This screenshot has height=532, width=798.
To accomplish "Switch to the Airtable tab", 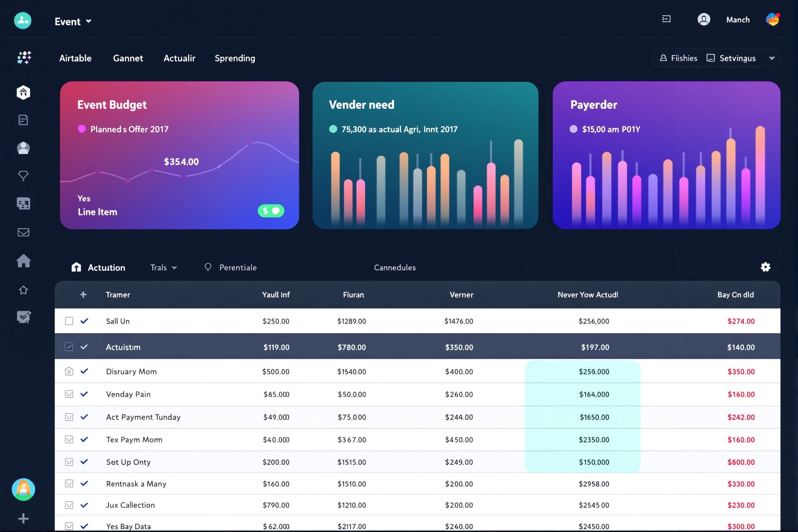I will point(75,59).
